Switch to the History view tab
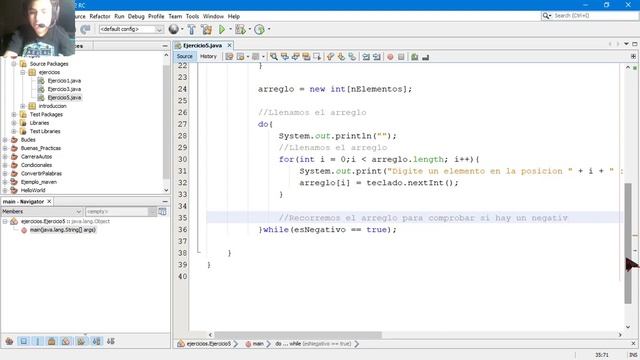 208,57
